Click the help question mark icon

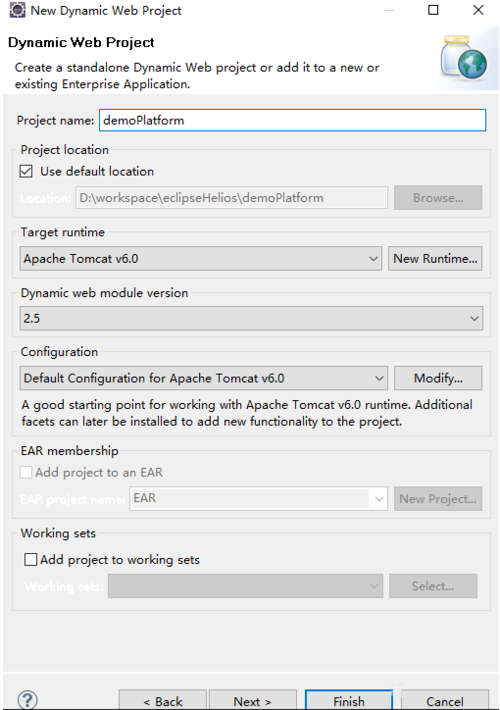point(28,700)
